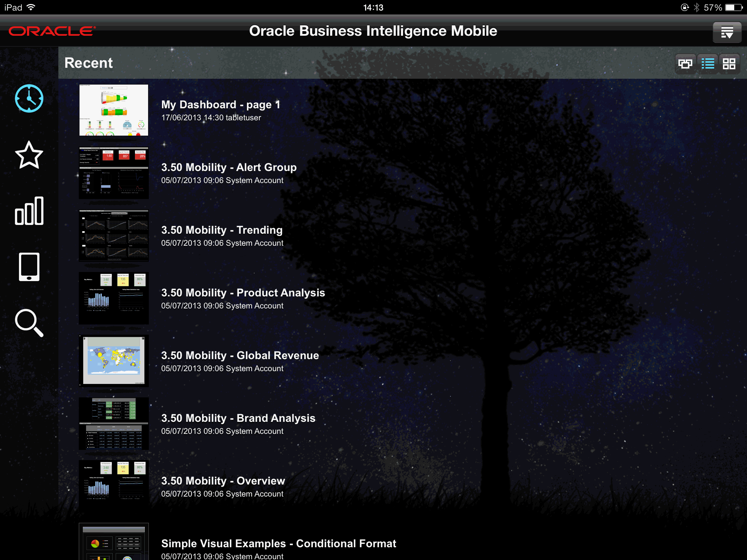The width and height of the screenshot is (747, 560).
Task: Open Conditional Format thumbnail
Action: (114, 542)
